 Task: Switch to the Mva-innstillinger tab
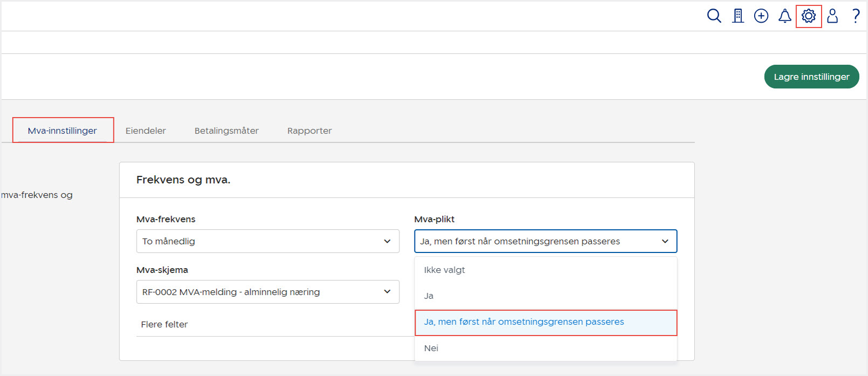tap(63, 131)
